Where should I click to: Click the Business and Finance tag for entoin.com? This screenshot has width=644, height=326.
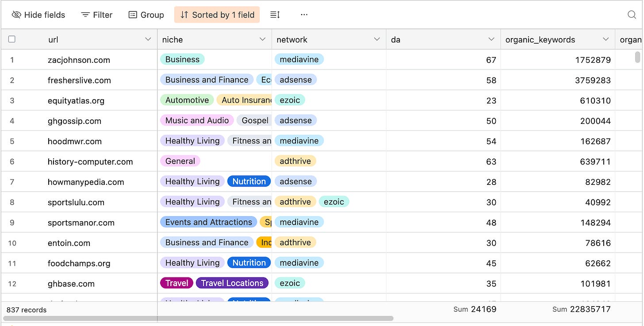[x=207, y=242]
